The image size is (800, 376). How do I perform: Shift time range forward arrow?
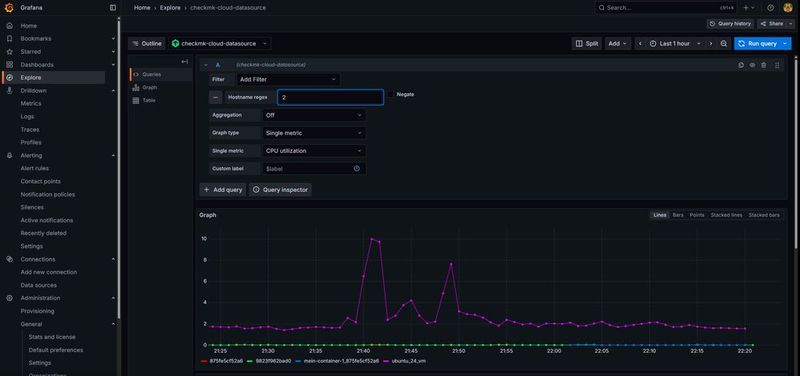[711, 44]
